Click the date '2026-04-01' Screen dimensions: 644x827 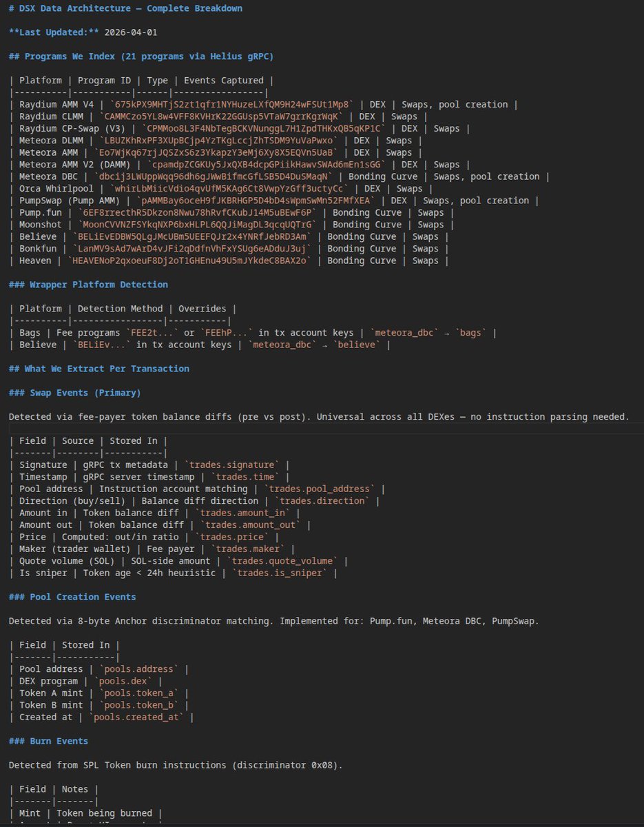click(x=130, y=32)
